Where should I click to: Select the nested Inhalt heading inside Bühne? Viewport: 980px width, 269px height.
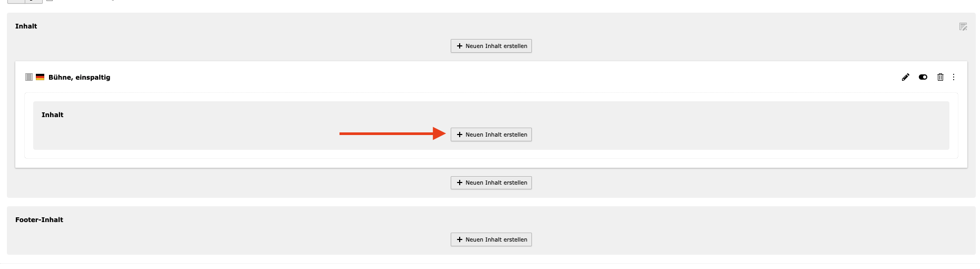(x=53, y=115)
